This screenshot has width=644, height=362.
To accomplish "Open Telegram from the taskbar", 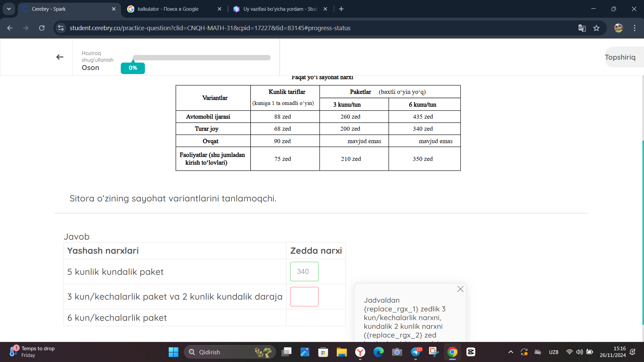I will click(416, 352).
